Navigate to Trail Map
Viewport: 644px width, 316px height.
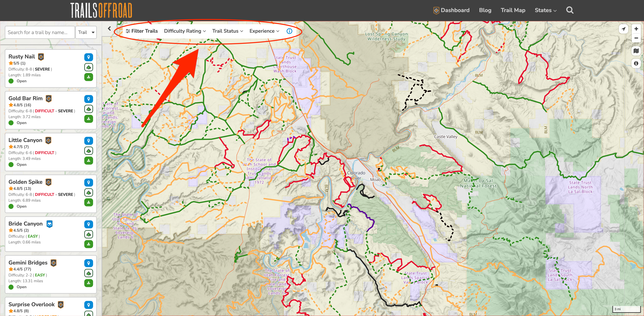[x=513, y=10]
